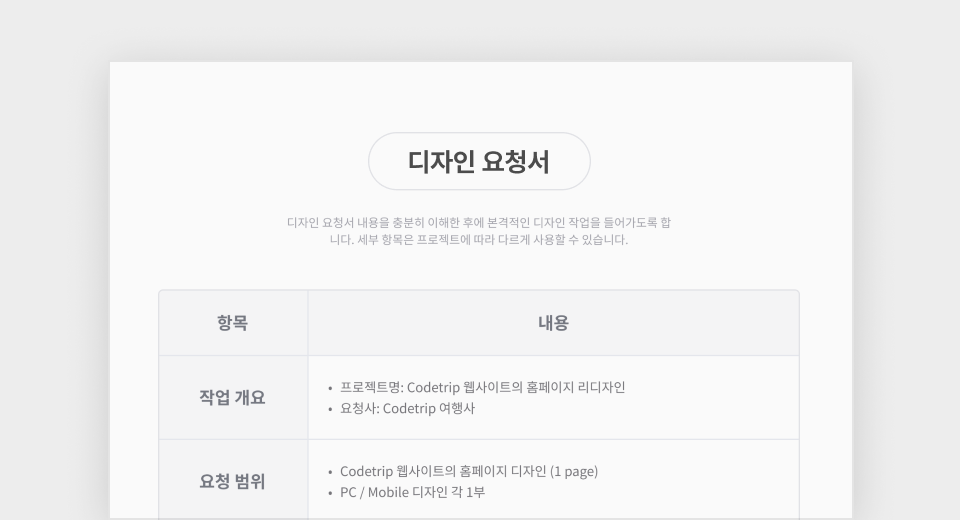This screenshot has width=960, height=520.
Task: Click the bullet point before 요청사
Action: click(x=330, y=409)
